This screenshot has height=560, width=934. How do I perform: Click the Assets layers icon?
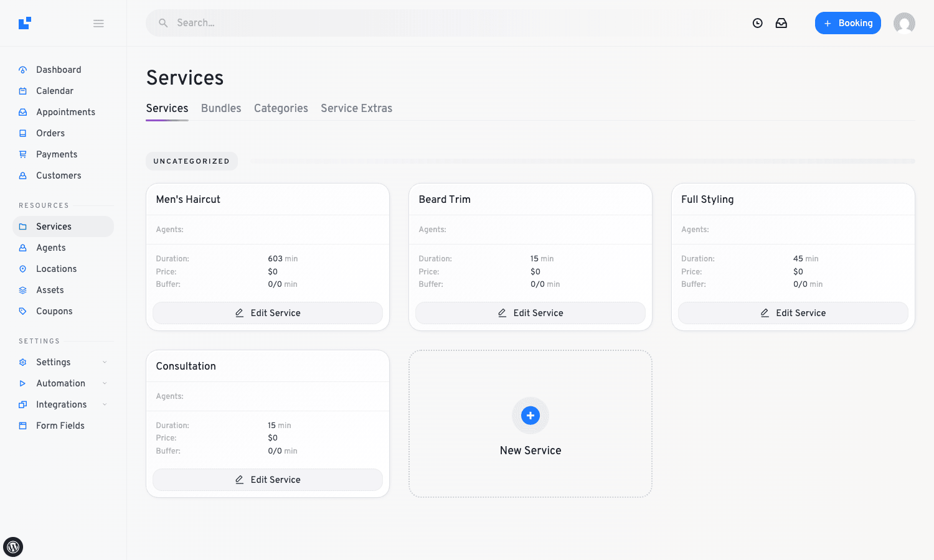point(23,290)
